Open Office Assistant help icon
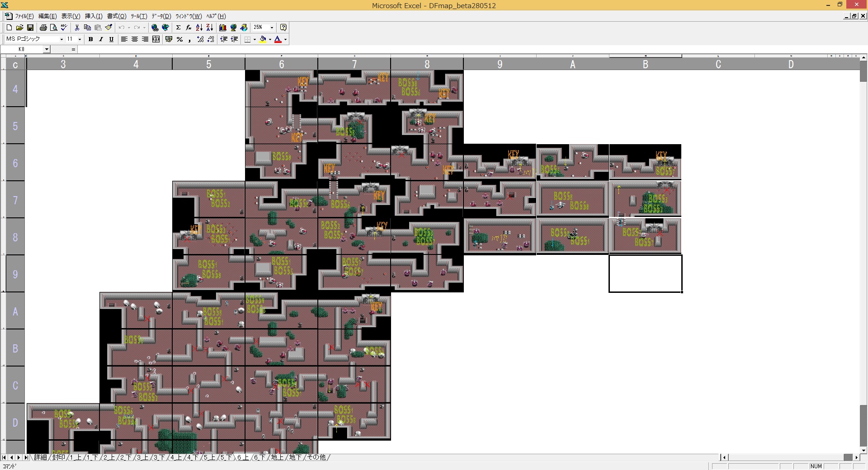The height and width of the screenshot is (470, 868). point(283,28)
